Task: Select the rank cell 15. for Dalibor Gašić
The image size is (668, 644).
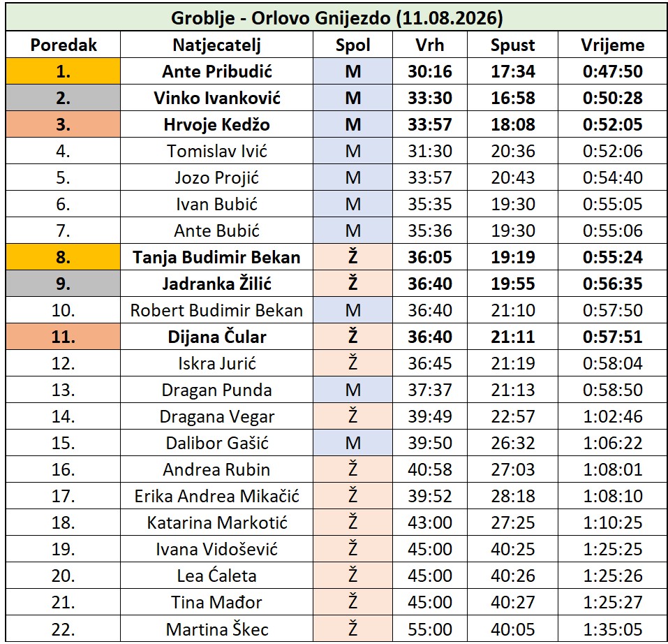Action: tap(64, 443)
